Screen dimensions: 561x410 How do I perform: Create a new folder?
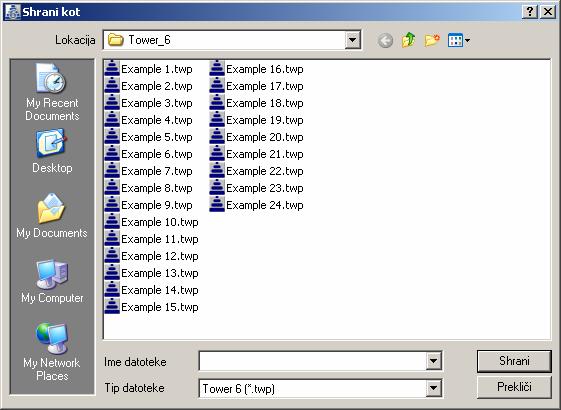[432, 40]
